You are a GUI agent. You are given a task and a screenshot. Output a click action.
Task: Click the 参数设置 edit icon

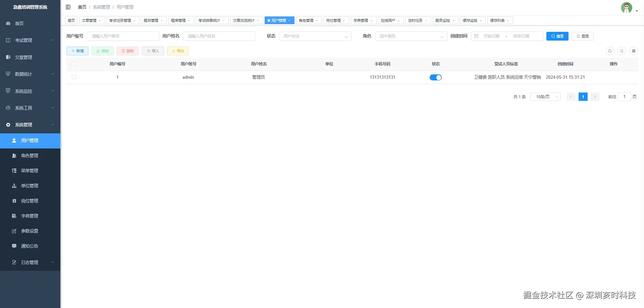[x=14, y=231]
